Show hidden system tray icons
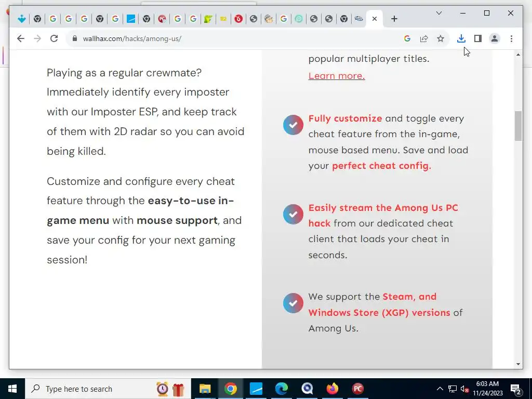The image size is (532, 399). (x=440, y=389)
